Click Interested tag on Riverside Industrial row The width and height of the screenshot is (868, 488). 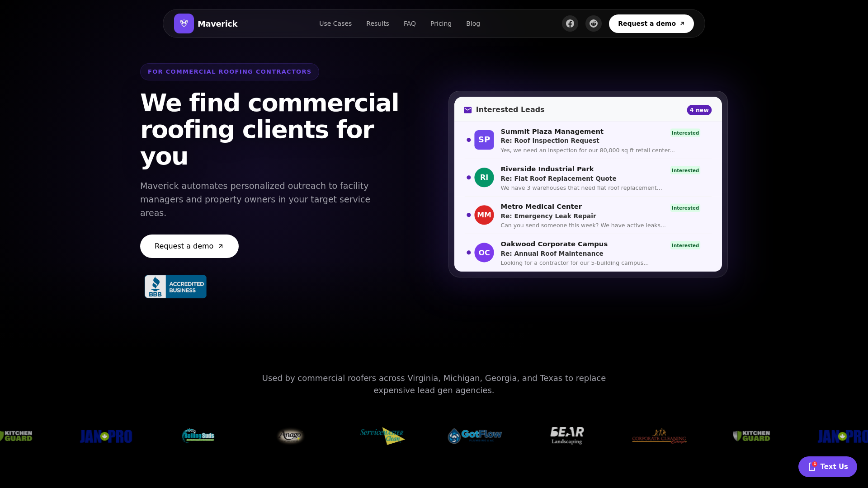click(685, 170)
